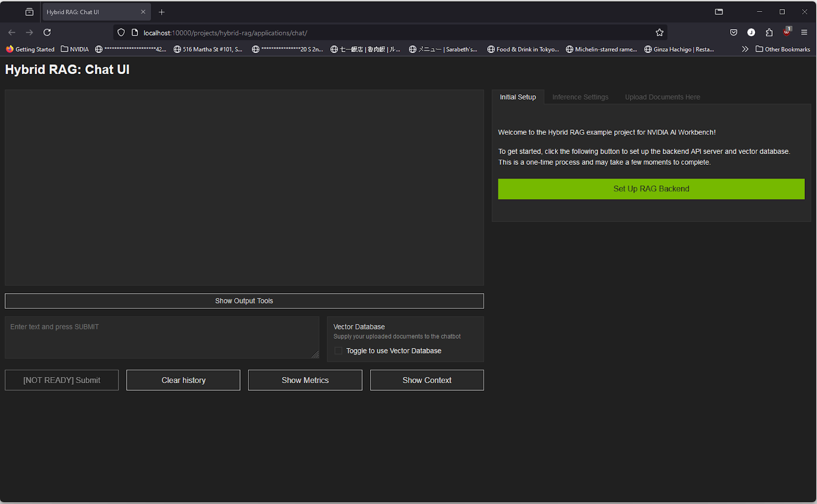817x504 pixels.
Task: Show more bookmarks with the chevron
Action: [x=745, y=49]
